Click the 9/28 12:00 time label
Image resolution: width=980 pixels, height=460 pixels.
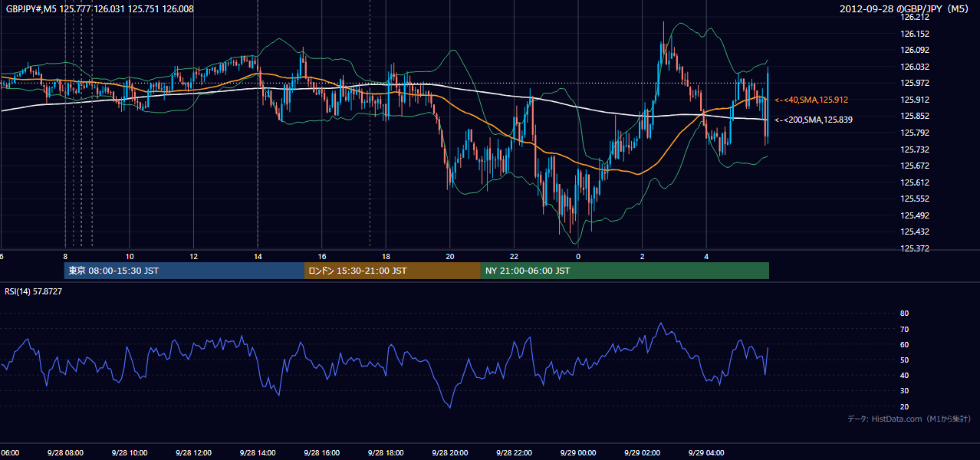point(193,452)
